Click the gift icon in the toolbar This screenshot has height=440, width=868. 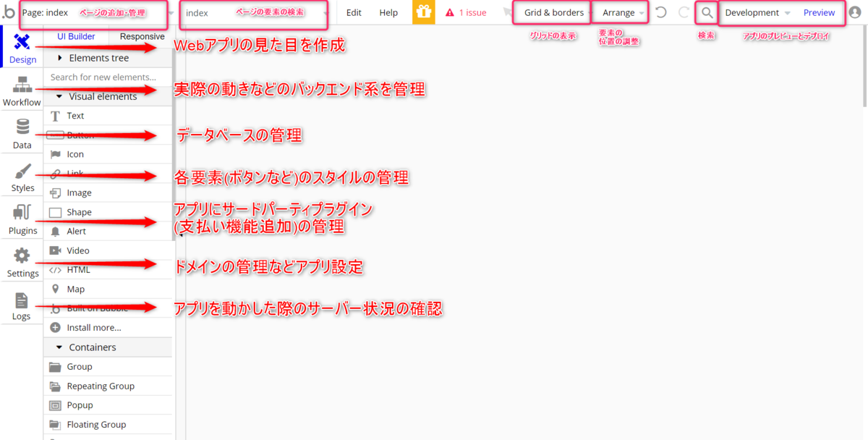click(x=424, y=12)
